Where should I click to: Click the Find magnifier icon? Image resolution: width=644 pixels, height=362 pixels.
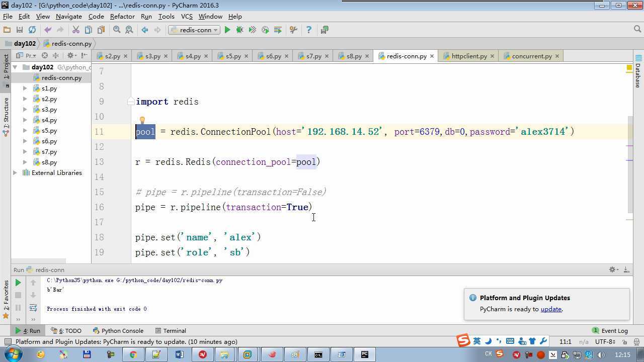tap(117, 30)
